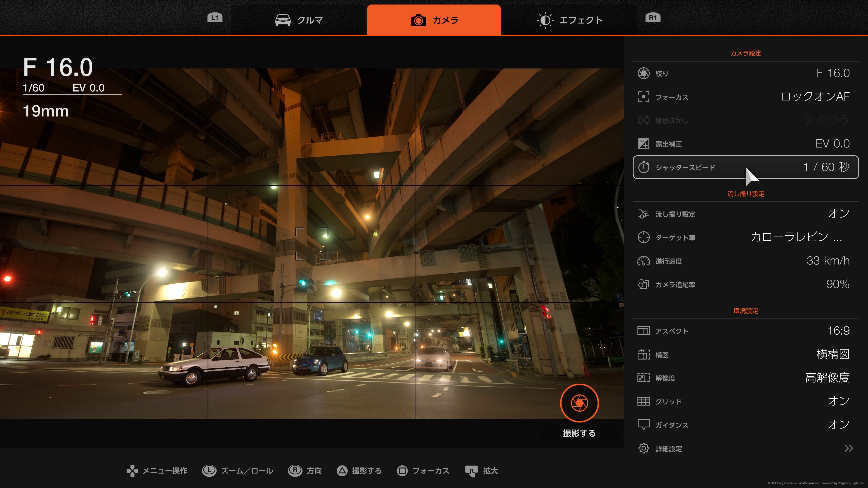Toggle panning shot setting (流し撮り設定) オン
The image size is (868, 488).
838,213
